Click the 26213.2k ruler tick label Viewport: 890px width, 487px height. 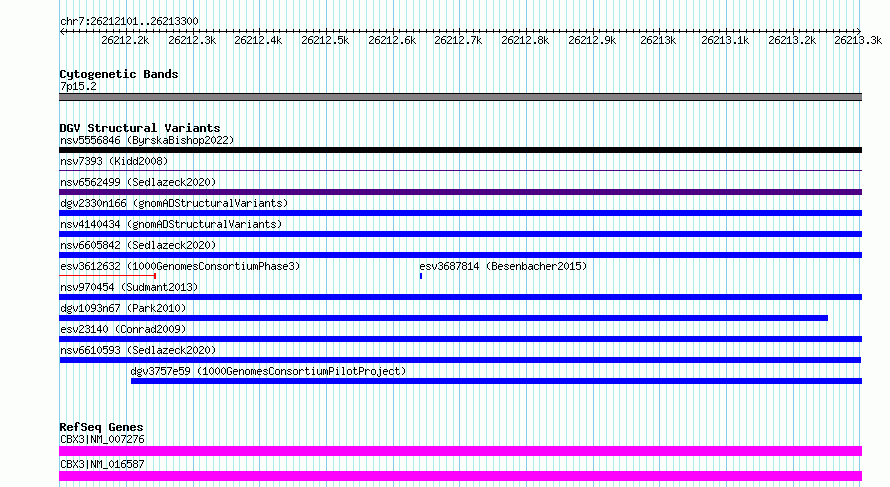792,40
